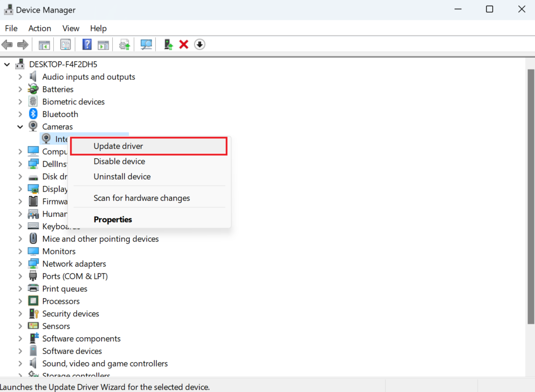Click scan for hardware changes monitor icon
Image resolution: width=535 pixels, height=392 pixels.
coord(146,45)
